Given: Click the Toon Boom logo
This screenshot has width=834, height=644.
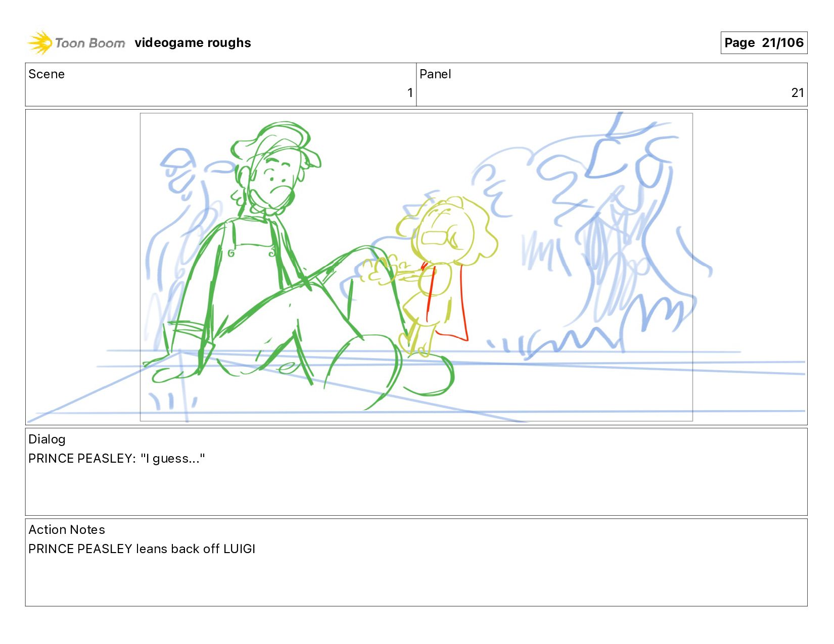Looking at the screenshot, I should point(76,43).
